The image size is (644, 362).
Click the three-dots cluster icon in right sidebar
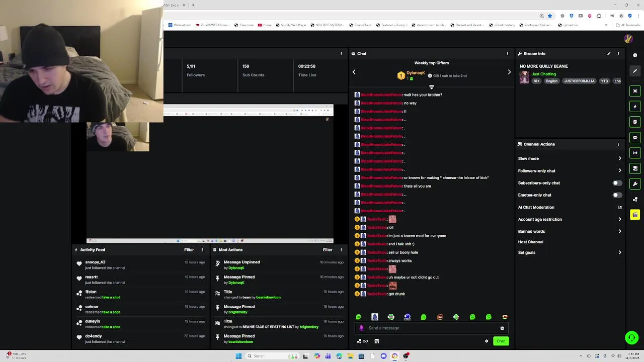(635, 200)
